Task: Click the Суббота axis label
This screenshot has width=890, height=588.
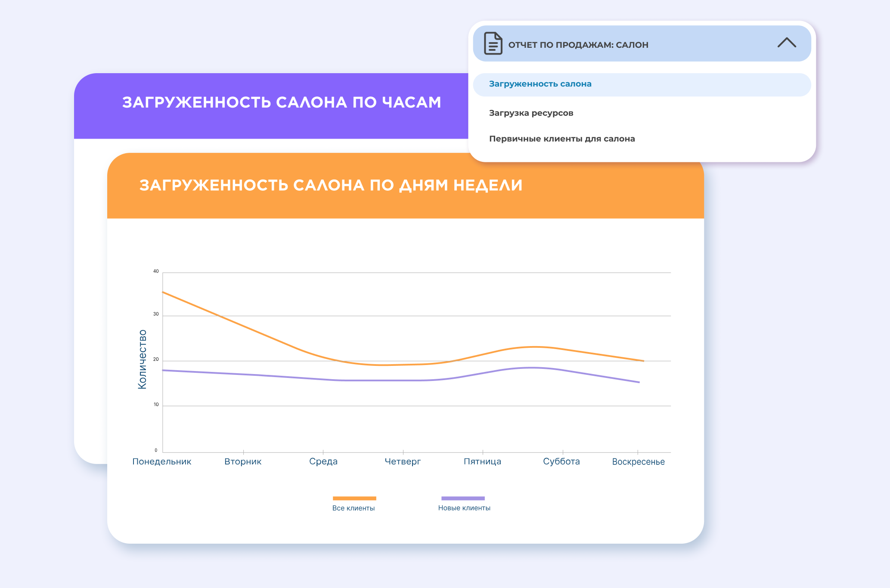Action: point(561,461)
